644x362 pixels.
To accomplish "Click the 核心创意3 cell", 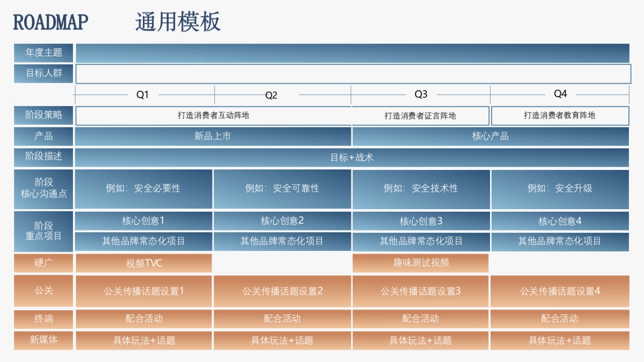I will coord(421,221).
